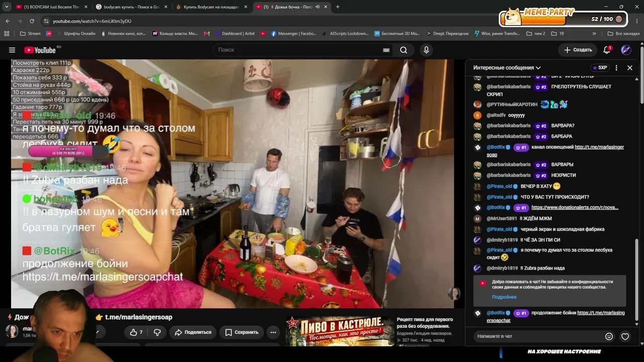Click the Поделиться share button

click(x=193, y=332)
